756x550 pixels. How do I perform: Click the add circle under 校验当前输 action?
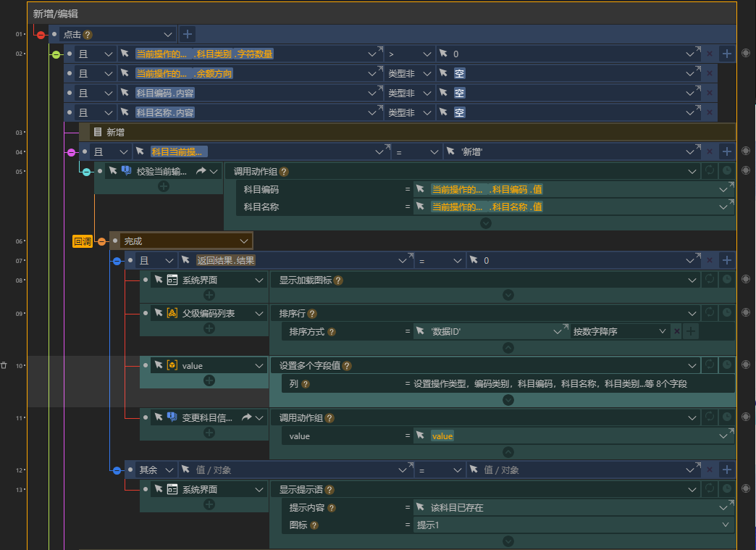(x=164, y=186)
